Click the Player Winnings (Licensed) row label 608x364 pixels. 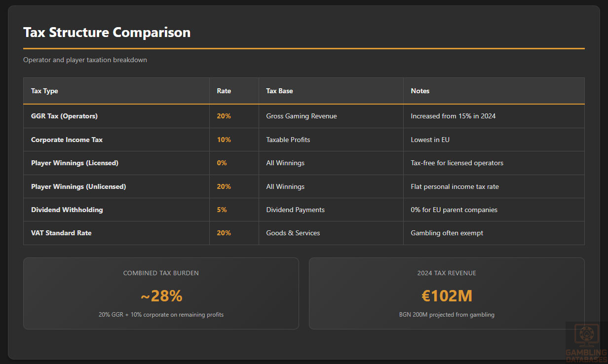point(75,163)
